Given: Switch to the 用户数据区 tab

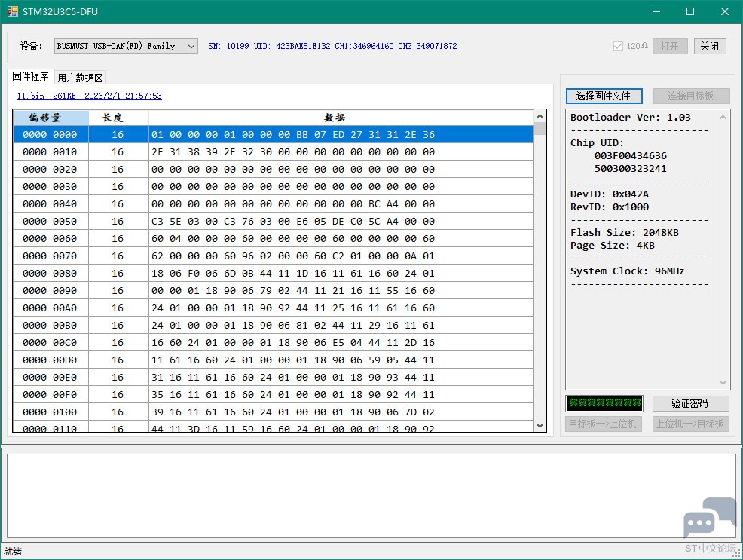Looking at the screenshot, I should pyautogui.click(x=80, y=78).
